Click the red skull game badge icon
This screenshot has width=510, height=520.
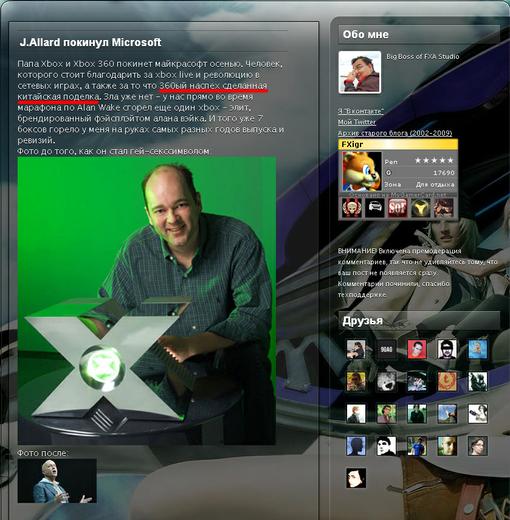[x=352, y=208]
